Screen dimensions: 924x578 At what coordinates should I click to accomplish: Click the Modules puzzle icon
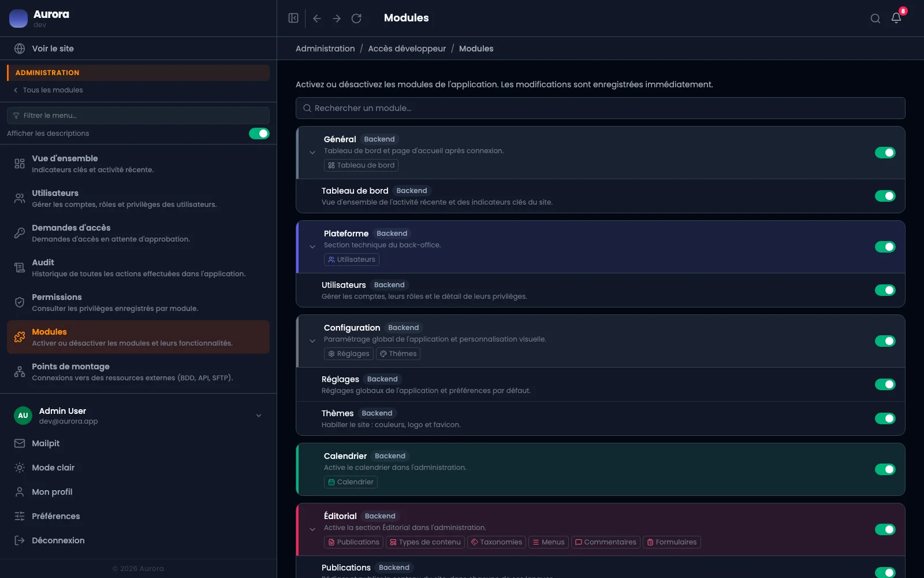pyautogui.click(x=20, y=337)
